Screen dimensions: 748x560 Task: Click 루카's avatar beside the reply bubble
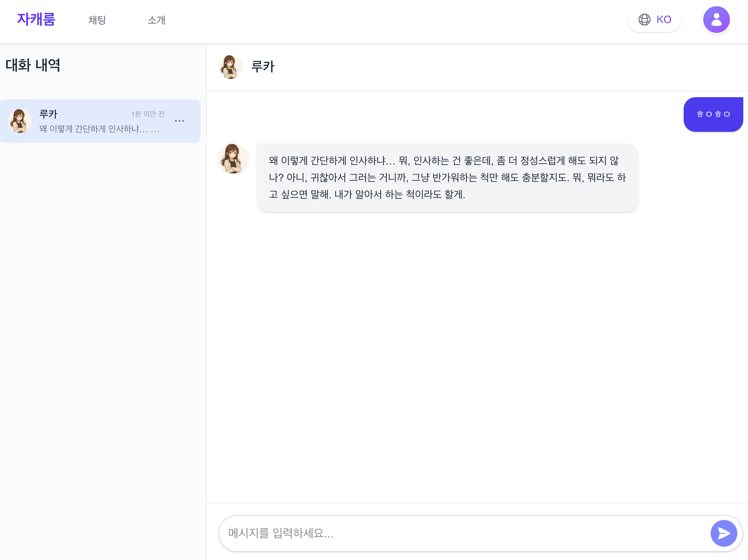(x=233, y=159)
